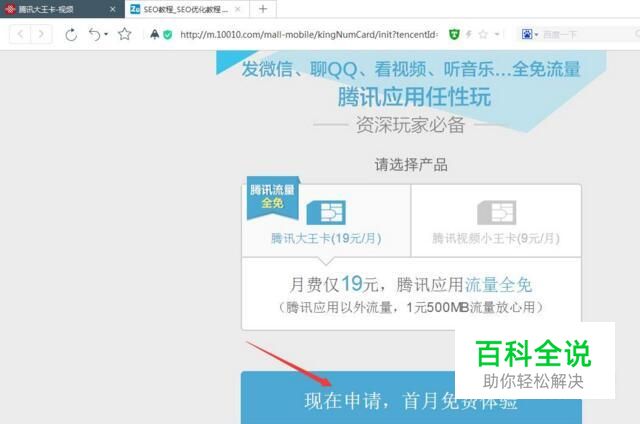The height and width of the screenshot is (424, 640).
Task: Bookmark page with star icon left of address bar
Action: [x=124, y=34]
